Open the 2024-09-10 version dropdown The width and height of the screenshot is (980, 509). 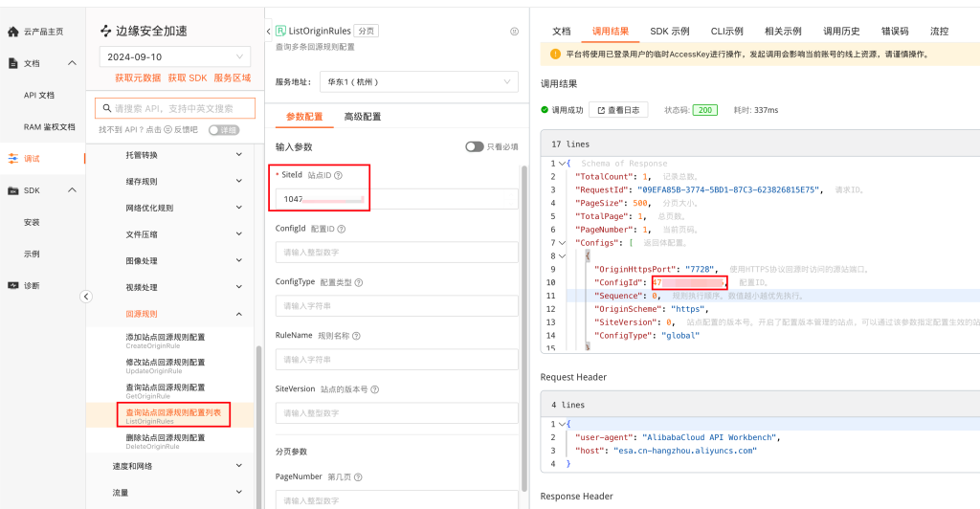[x=174, y=57]
